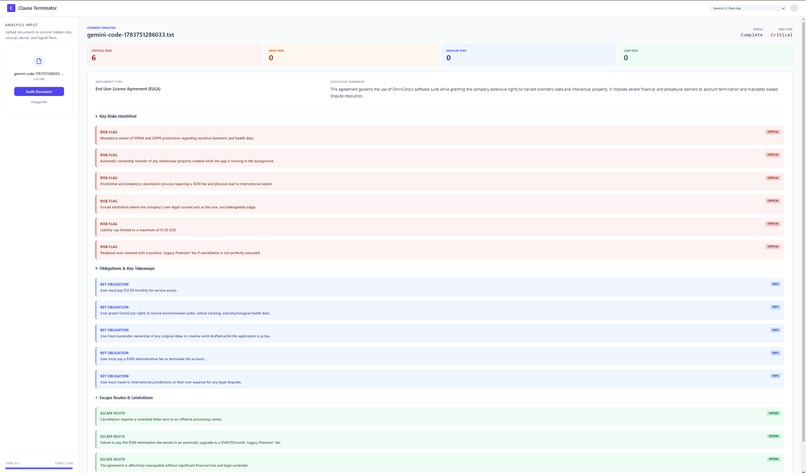The image size is (806, 473).
Task: Click the predatory cancellation process risk flag
Action: 439,181
